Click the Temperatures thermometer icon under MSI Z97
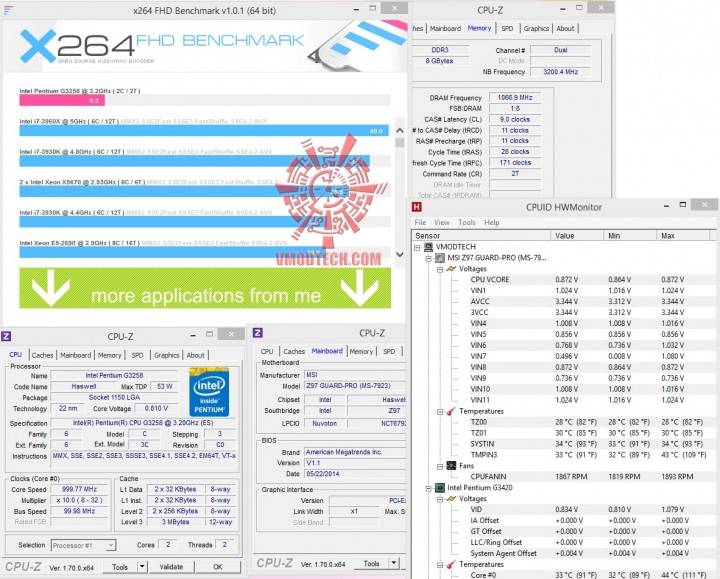 (x=451, y=411)
